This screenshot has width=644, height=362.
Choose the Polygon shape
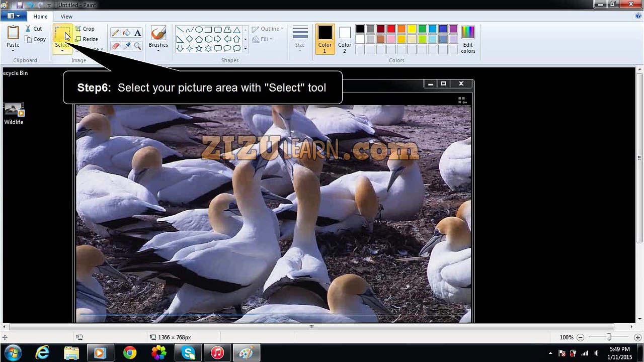[227, 30]
